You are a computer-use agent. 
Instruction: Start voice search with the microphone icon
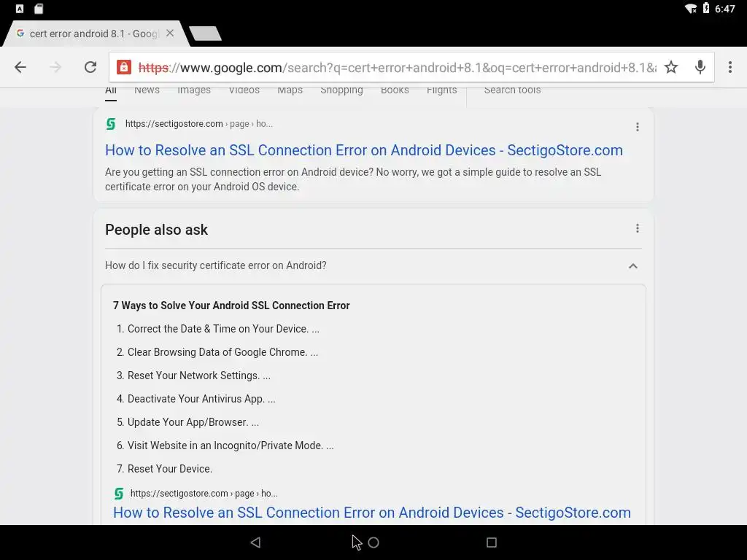tap(700, 67)
